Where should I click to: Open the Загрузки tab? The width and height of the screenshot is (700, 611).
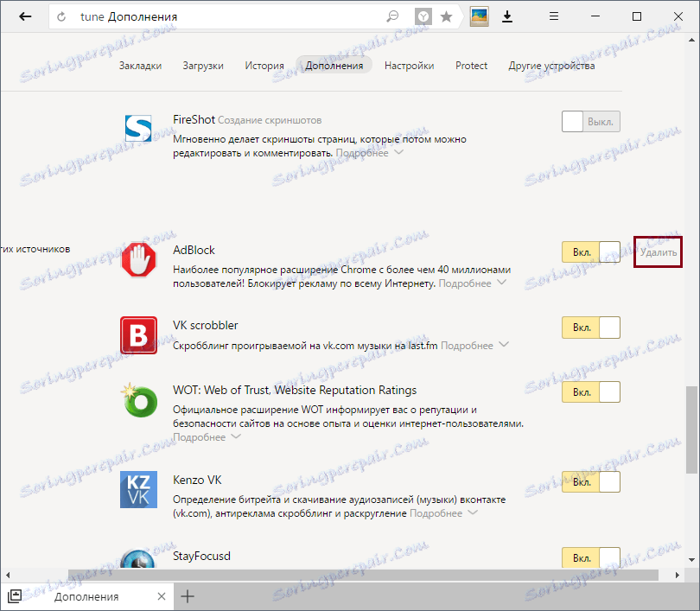point(203,66)
